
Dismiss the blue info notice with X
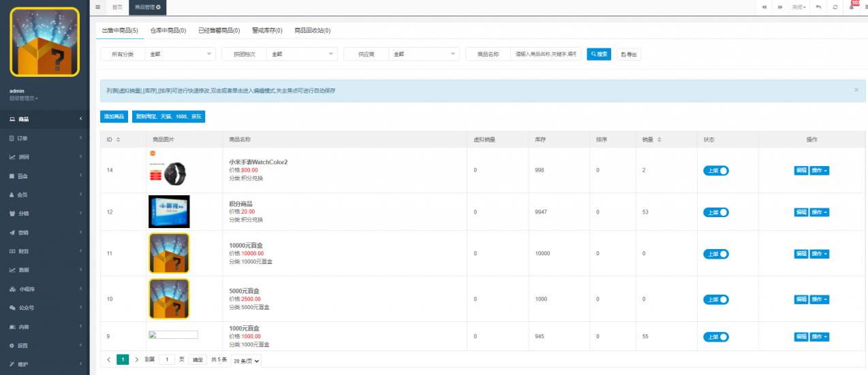(856, 90)
